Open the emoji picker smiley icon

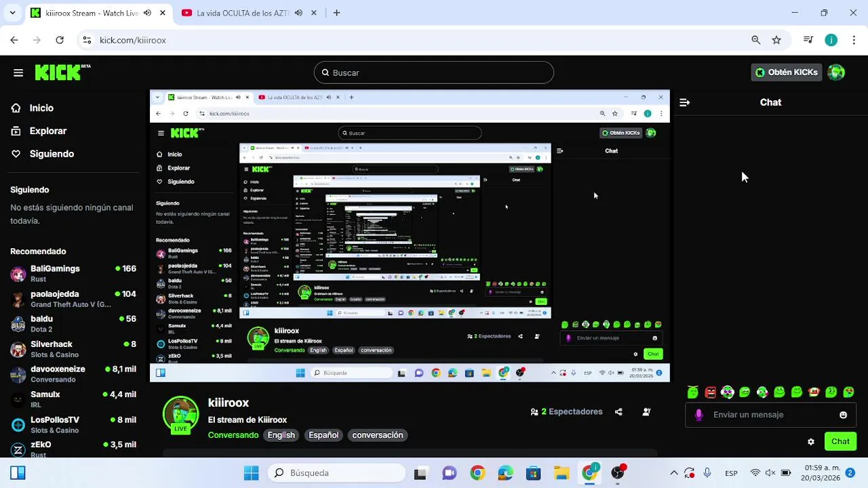[843, 415]
